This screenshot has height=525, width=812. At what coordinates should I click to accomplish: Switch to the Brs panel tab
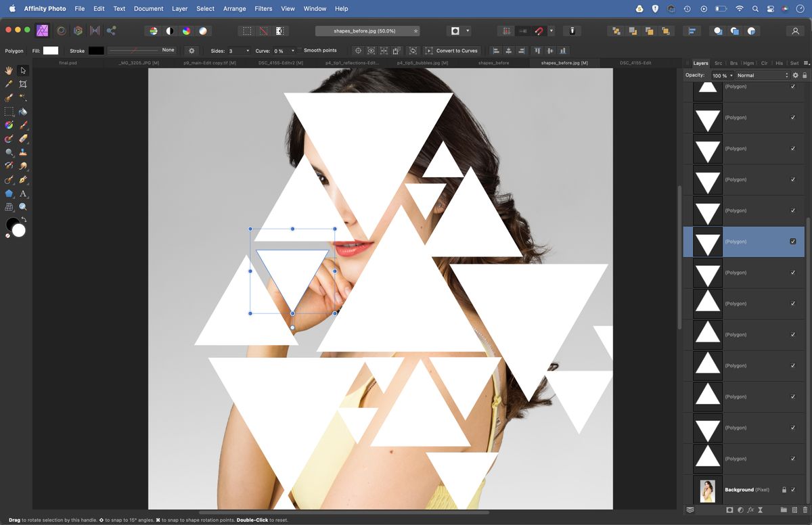(x=734, y=63)
